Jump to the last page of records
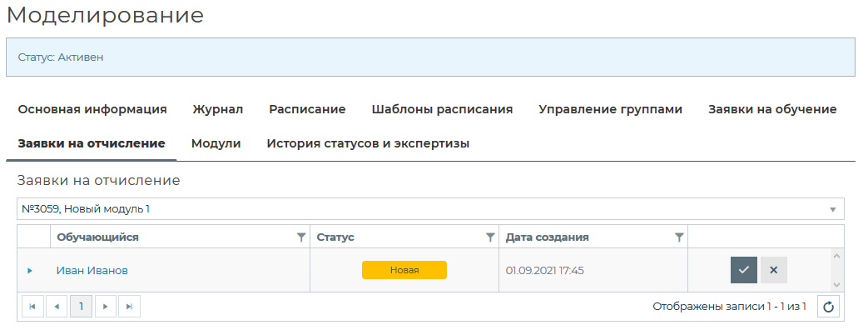This screenshot has width=868, height=330. click(130, 307)
